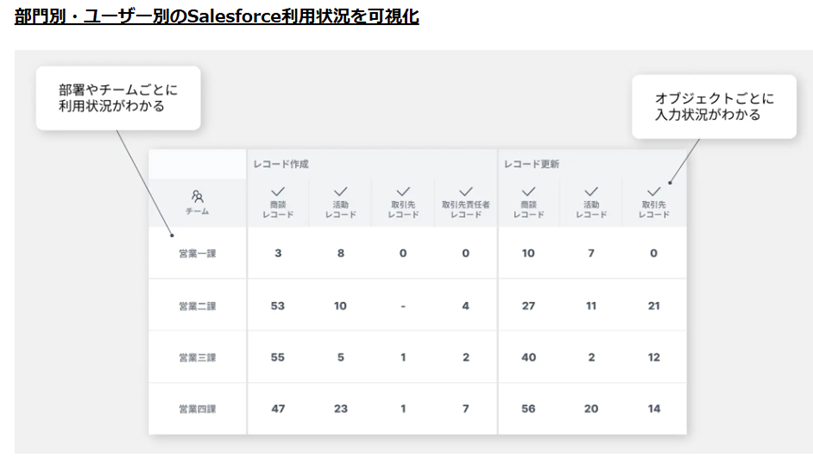The image size is (813, 459).
Task: Click value 1 in the 営業四課 row
Action: click(403, 409)
